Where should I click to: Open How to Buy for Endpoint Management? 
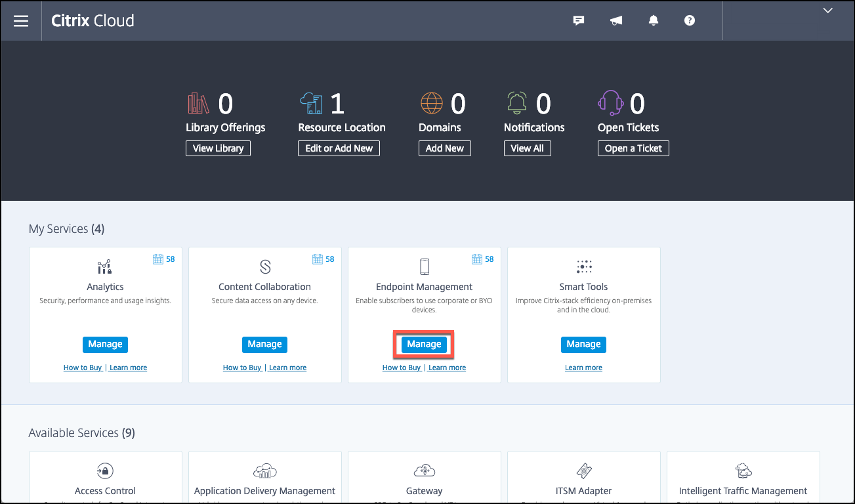pyautogui.click(x=402, y=367)
